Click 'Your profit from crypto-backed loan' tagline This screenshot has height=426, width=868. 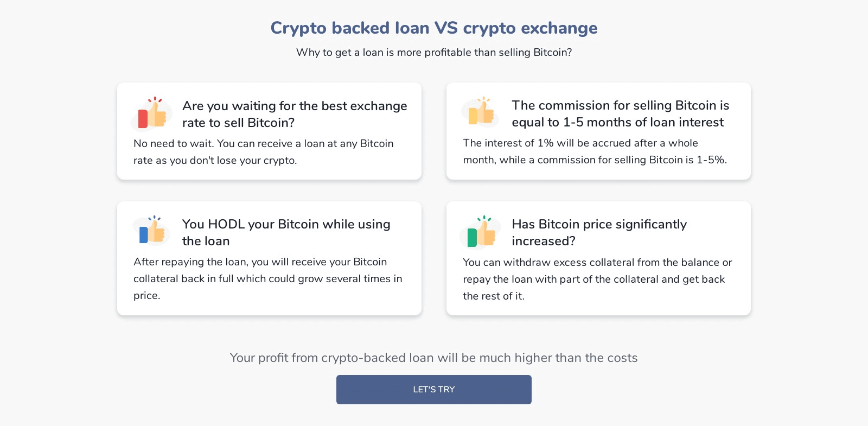pos(434,358)
